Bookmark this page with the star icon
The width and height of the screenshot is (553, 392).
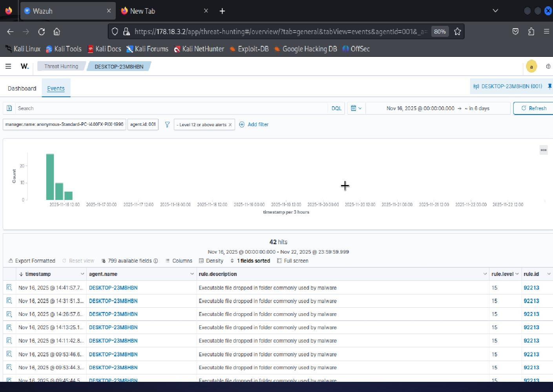click(x=457, y=32)
